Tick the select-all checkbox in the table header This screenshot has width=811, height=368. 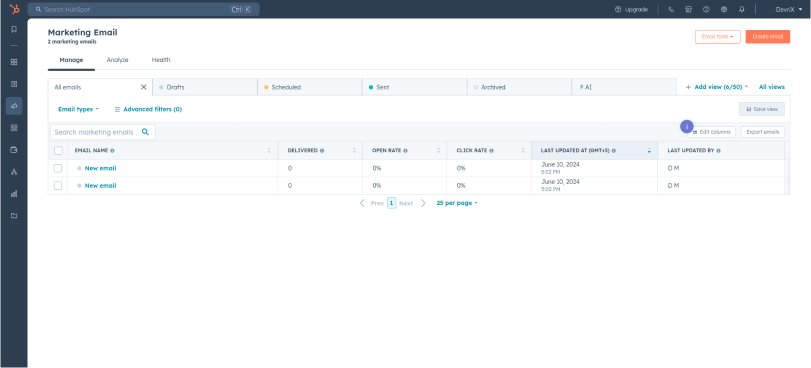(58, 151)
